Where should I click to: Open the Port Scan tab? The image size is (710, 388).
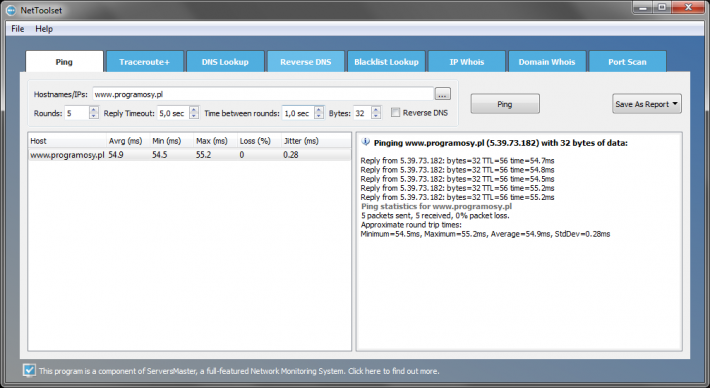(x=628, y=62)
